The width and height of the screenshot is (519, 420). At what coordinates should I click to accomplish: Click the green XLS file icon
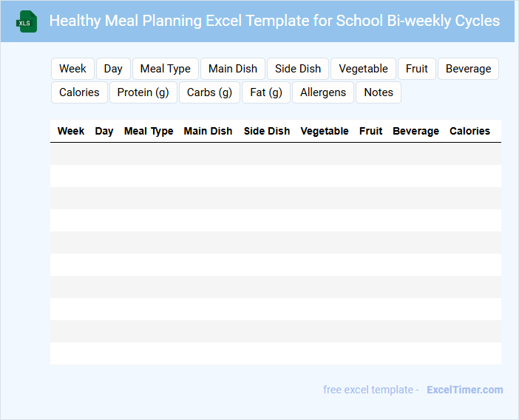27,21
